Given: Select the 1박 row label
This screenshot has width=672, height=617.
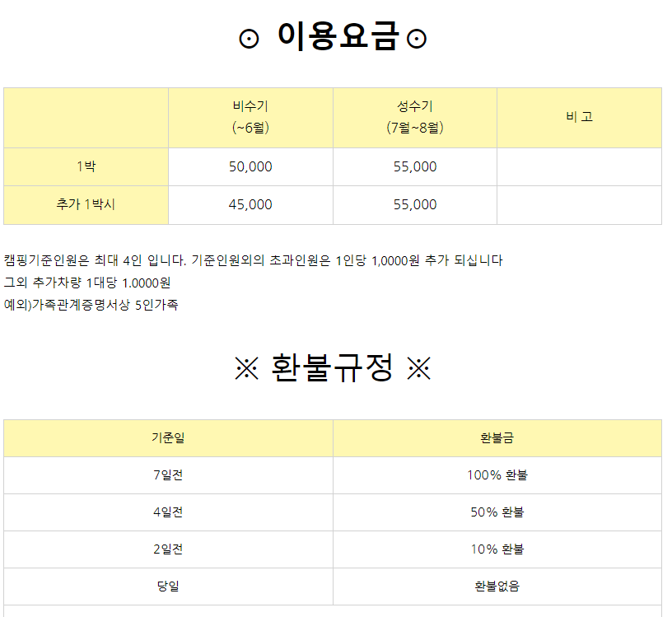Looking at the screenshot, I should (86, 166).
